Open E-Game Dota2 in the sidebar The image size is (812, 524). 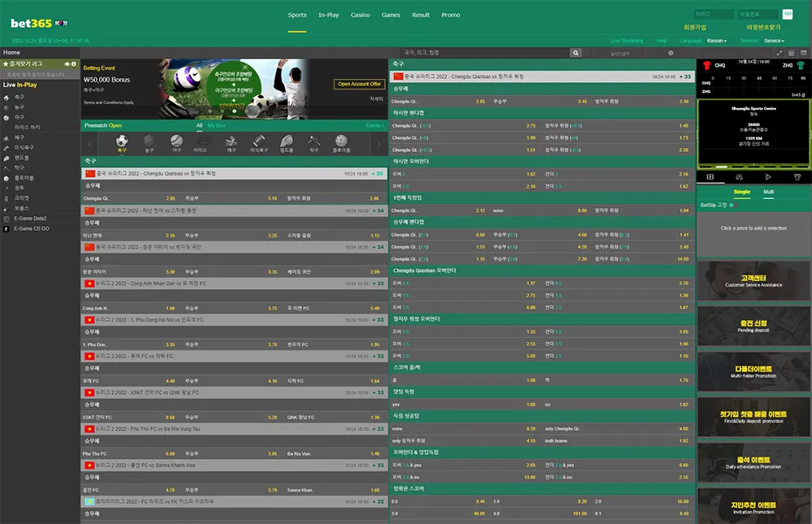pos(30,219)
